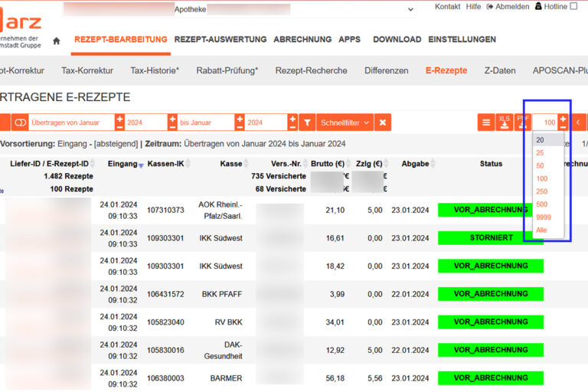This screenshot has height=392, width=588.
Task: Expand the Apotheke selection dropdown
Action: [411, 10]
